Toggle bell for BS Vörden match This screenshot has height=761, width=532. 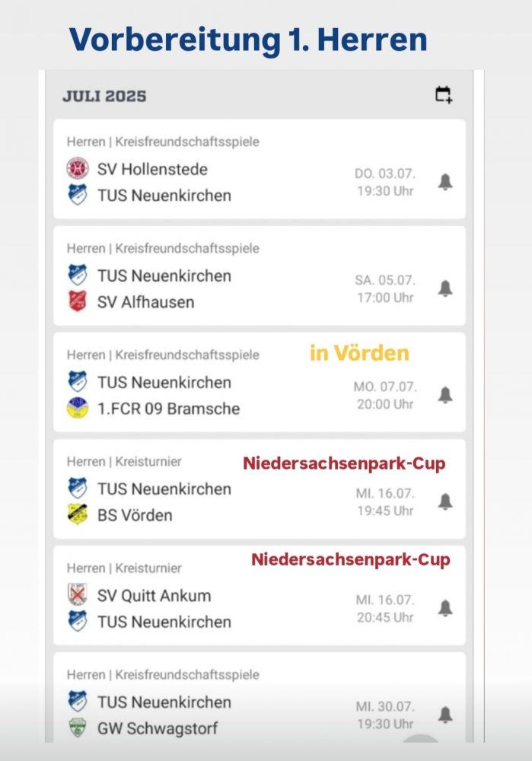tap(445, 501)
